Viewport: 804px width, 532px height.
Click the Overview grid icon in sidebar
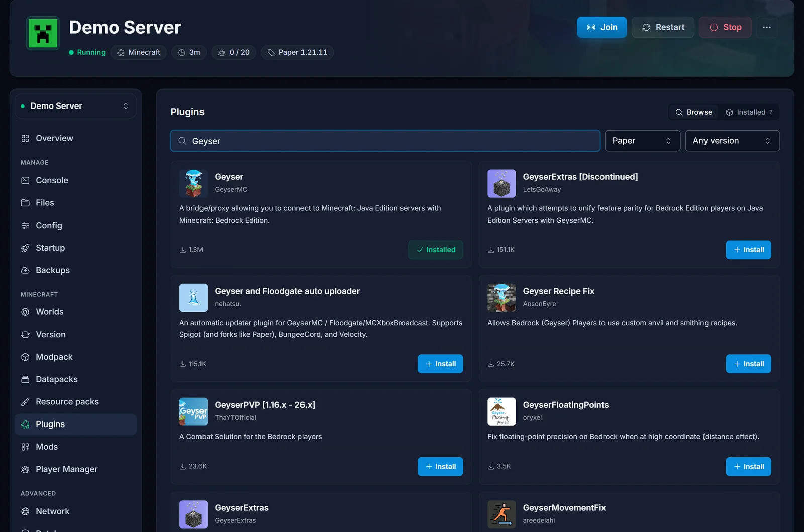tap(25, 138)
